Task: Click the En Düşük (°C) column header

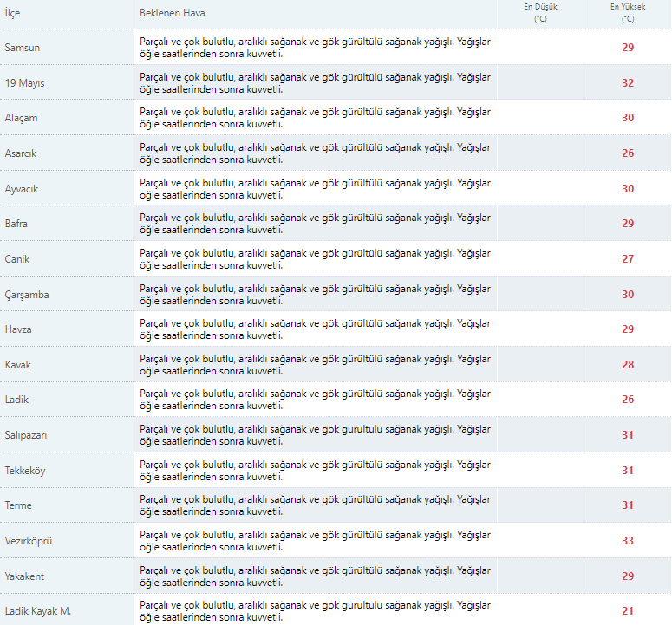Action: pos(540,13)
